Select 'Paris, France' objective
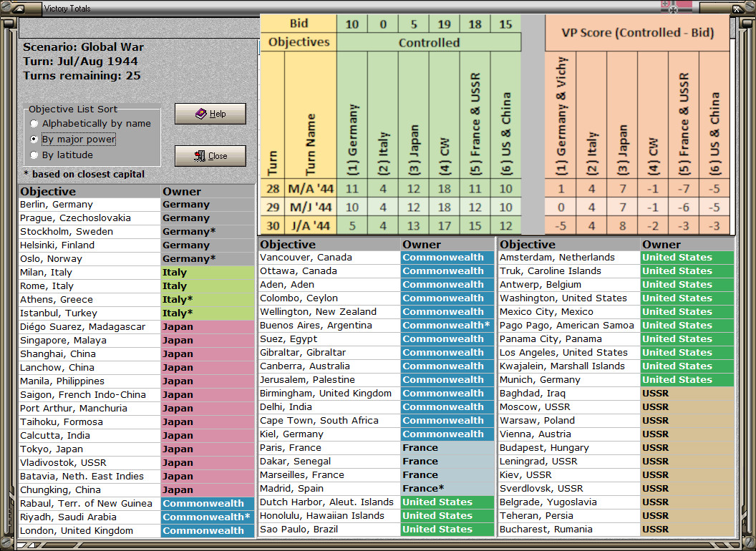 tap(329, 448)
